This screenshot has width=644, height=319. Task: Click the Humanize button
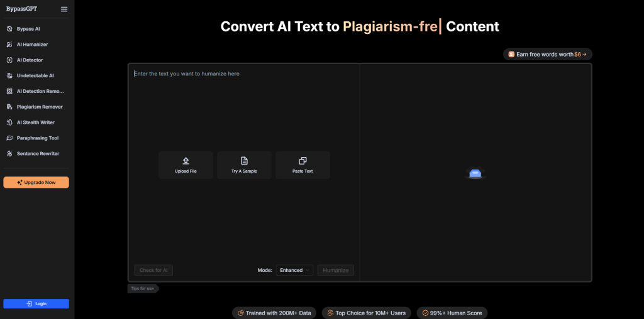[x=336, y=270]
